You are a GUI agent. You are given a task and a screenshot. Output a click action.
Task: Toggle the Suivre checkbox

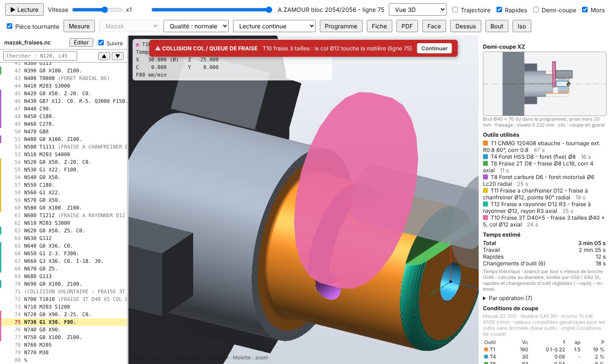(x=101, y=43)
